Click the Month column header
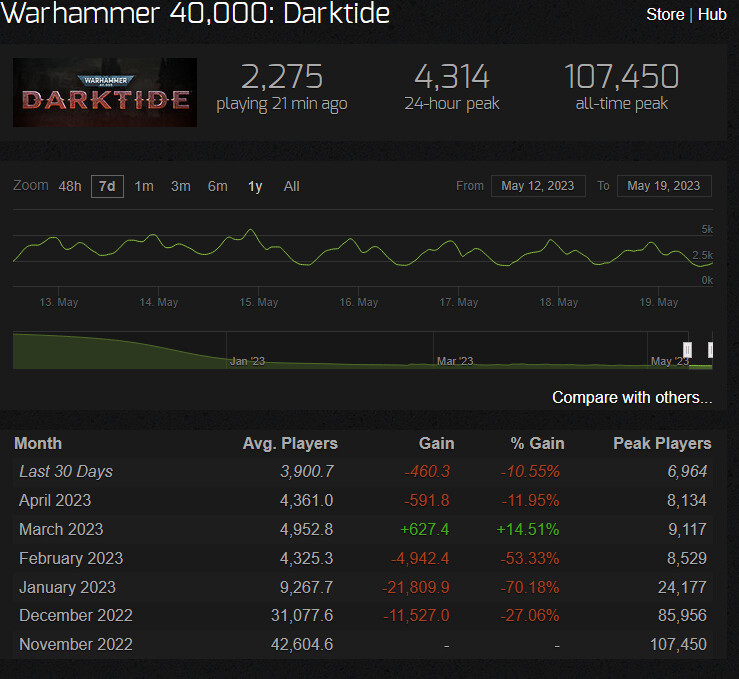 pos(38,443)
